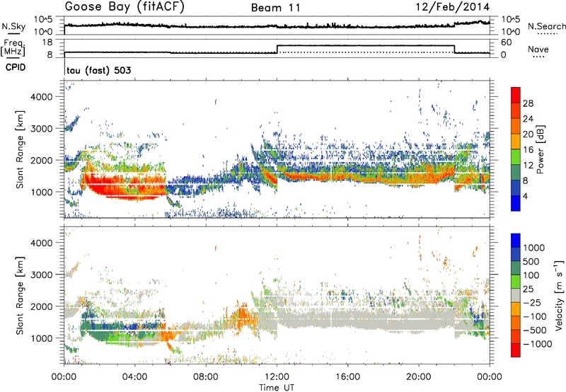Click the 60 tick on the Nave axis
The width and height of the screenshot is (566, 392).
pos(507,42)
